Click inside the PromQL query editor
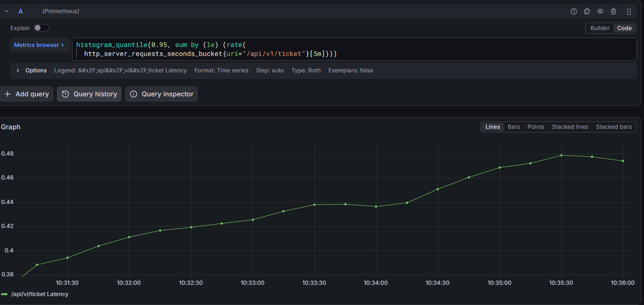Screen dimensions: 644x305 pyautogui.click(x=354, y=49)
